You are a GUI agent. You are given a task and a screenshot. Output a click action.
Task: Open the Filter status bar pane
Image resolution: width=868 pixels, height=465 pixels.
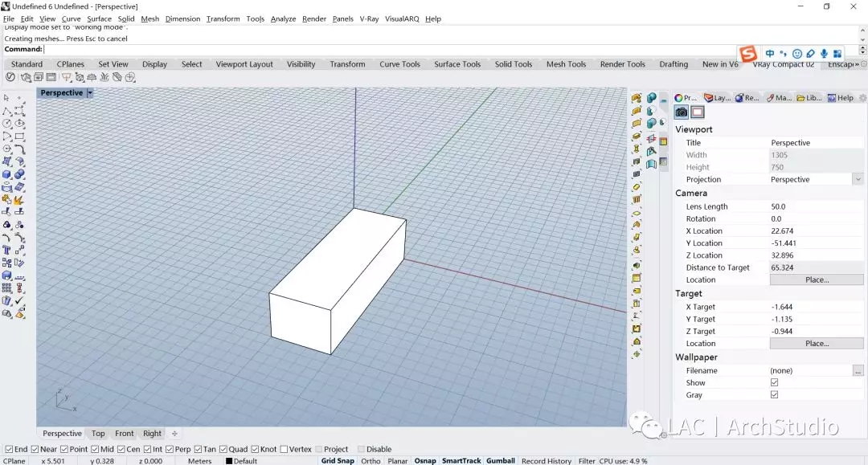[586, 460]
